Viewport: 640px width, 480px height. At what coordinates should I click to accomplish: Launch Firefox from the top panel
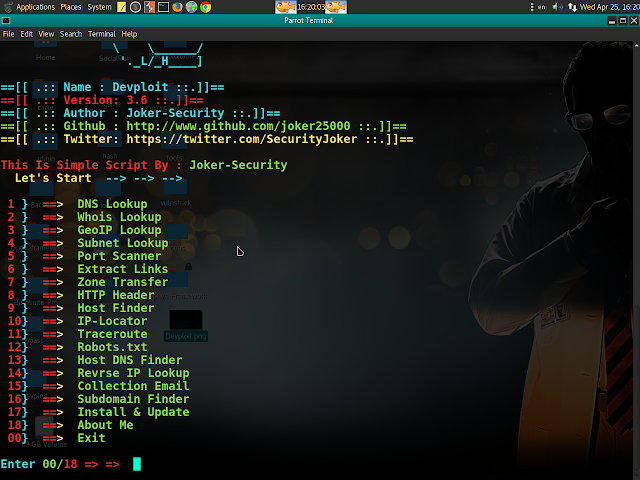(x=177, y=7)
